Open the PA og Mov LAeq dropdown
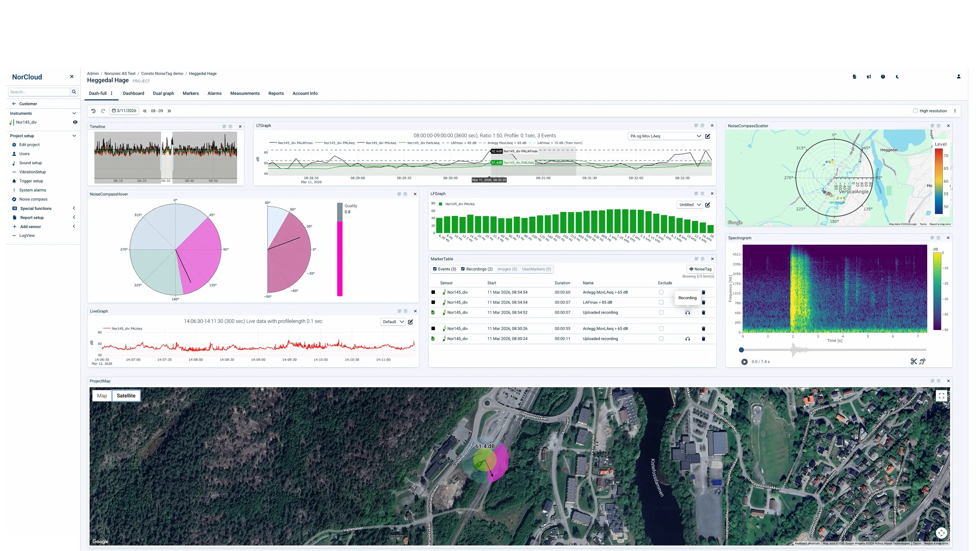This screenshot has width=980, height=551. 665,136
